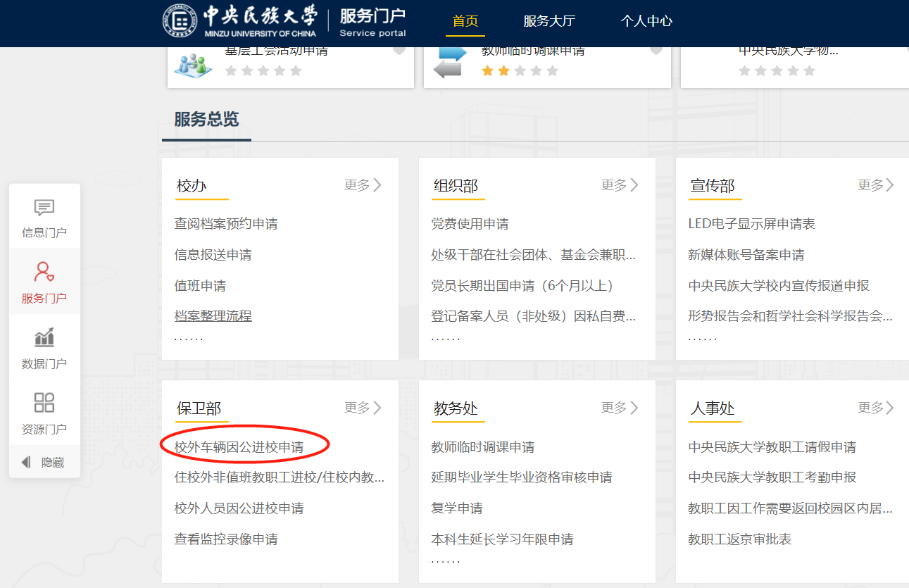Click the 教师临时调课申请 arrows icon
909x588 pixels.
(x=450, y=62)
